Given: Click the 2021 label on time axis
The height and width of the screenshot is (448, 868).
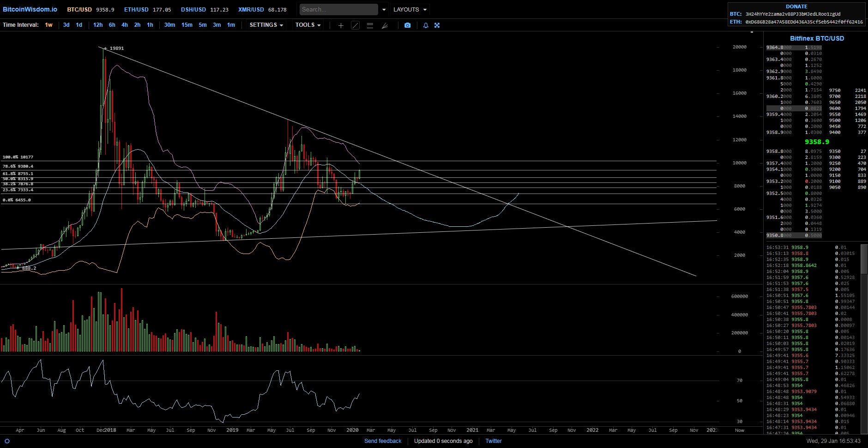Looking at the screenshot, I should coord(472,430).
